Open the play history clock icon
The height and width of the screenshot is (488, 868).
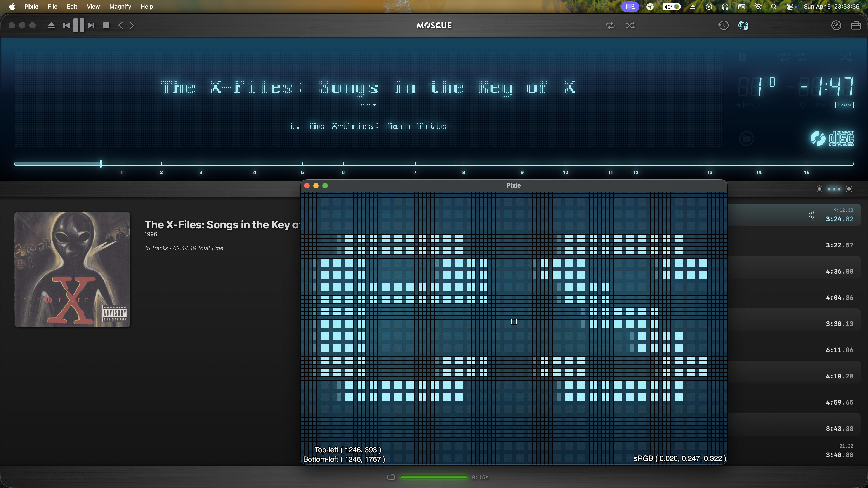coord(723,26)
